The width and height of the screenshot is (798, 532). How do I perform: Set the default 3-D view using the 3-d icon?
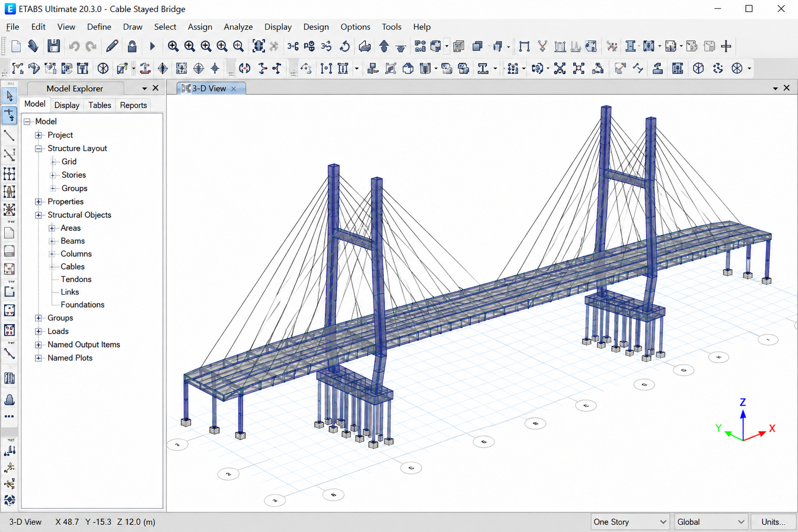pyautogui.click(x=292, y=46)
